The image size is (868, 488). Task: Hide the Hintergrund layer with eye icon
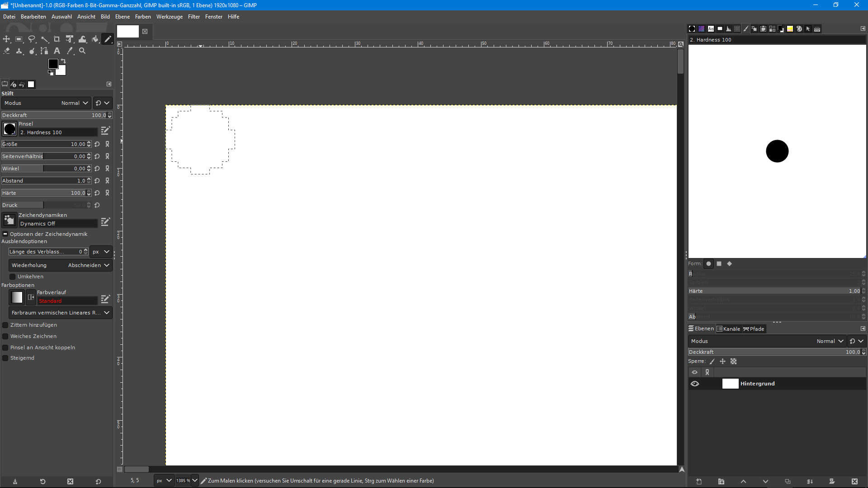[x=695, y=384]
